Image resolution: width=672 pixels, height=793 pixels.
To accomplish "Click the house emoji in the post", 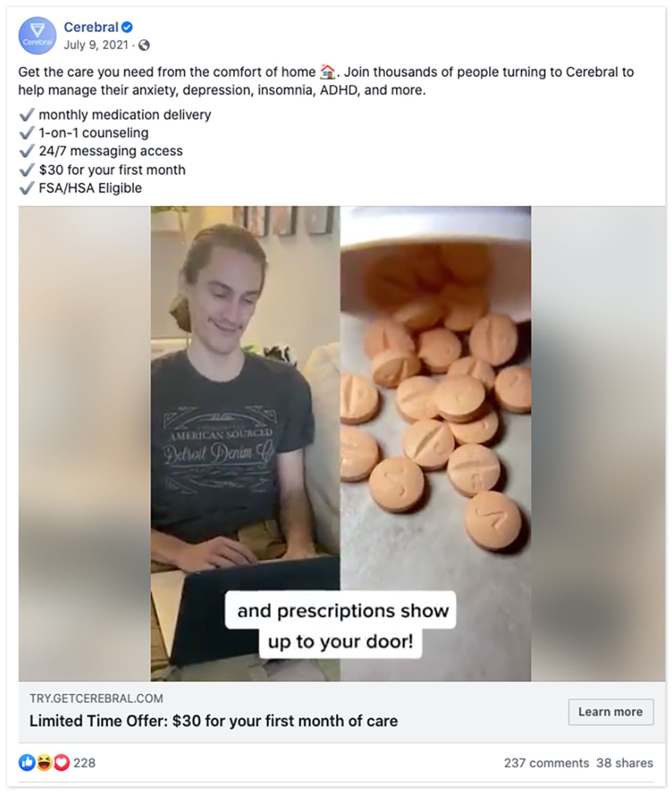I will click(x=328, y=71).
